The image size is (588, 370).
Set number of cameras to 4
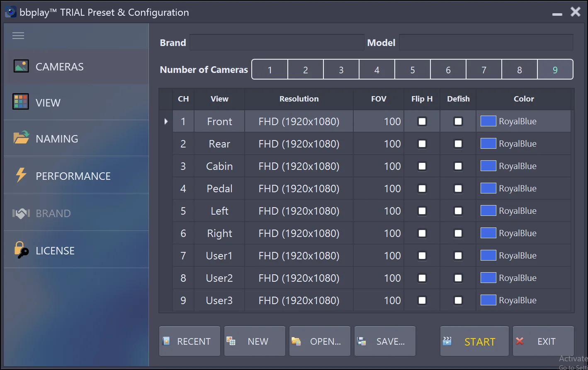click(377, 70)
